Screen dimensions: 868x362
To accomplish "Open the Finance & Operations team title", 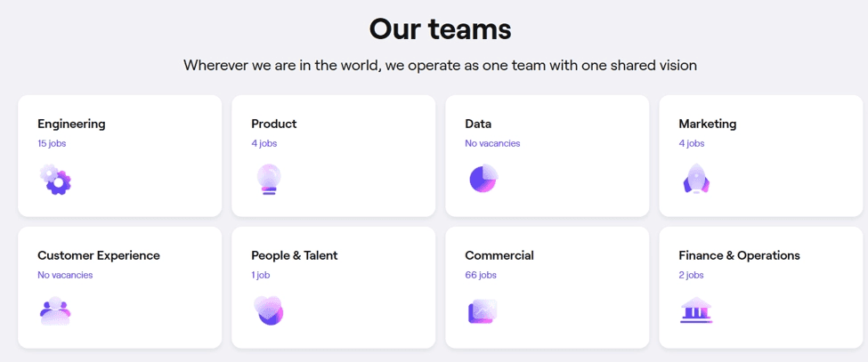I will tap(739, 255).
